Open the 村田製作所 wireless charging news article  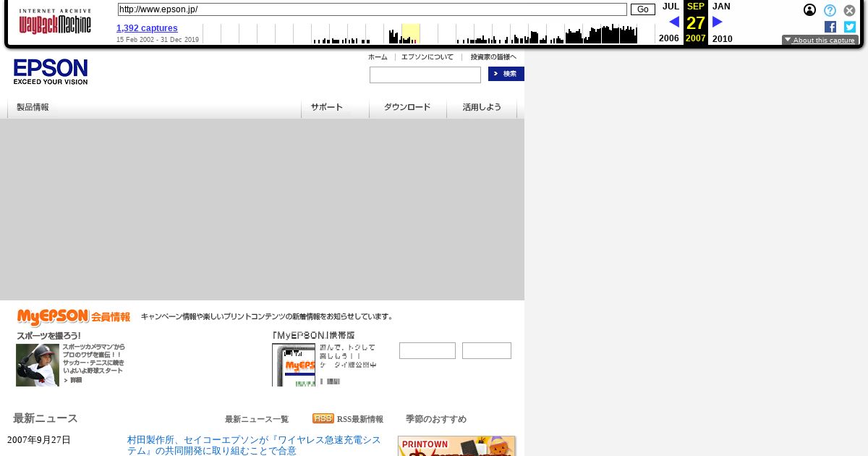pos(254,445)
